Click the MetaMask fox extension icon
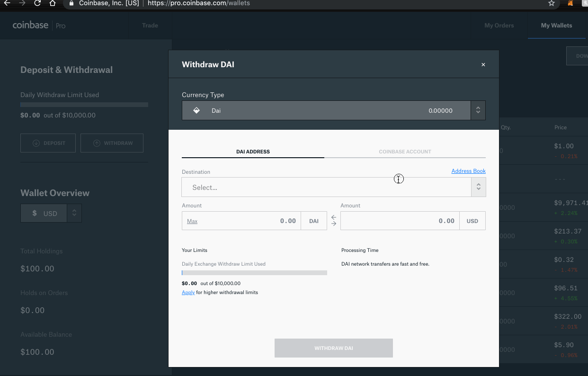Screen dimensions: 588x376 570,3
